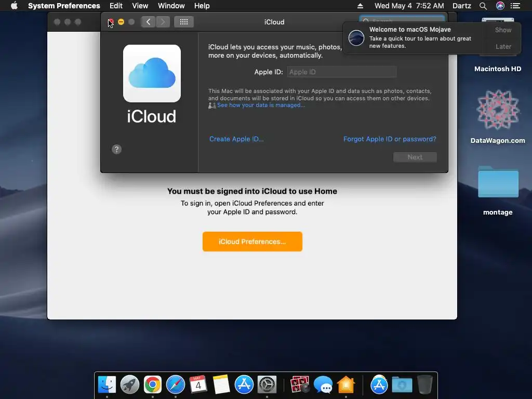This screenshot has width=532, height=399.
Task: Open the DataWagon.com desktop icon
Action: click(x=498, y=110)
